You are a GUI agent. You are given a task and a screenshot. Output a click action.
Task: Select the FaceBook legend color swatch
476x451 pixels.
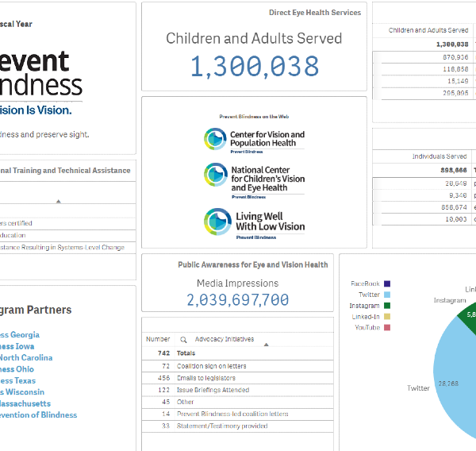(x=387, y=283)
